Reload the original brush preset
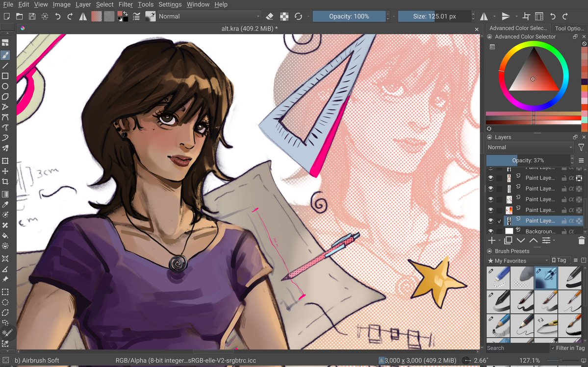Screen dimensions: 588x367 pyautogui.click(x=298, y=17)
